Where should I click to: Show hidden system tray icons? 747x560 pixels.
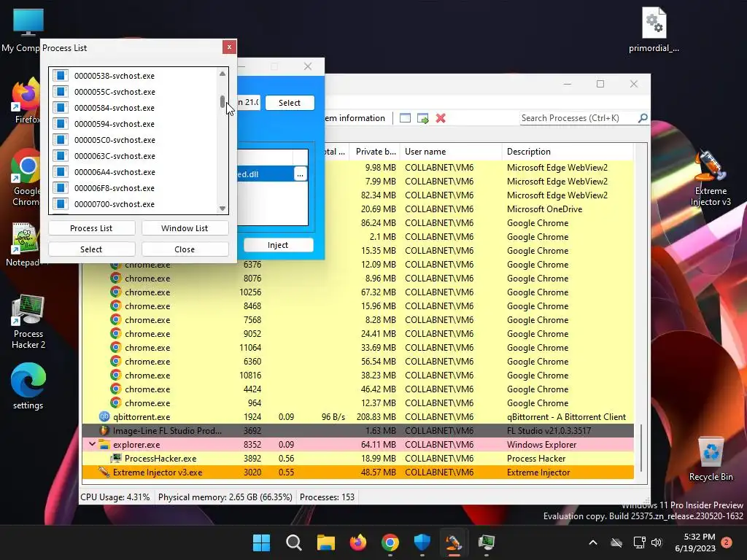click(x=593, y=542)
